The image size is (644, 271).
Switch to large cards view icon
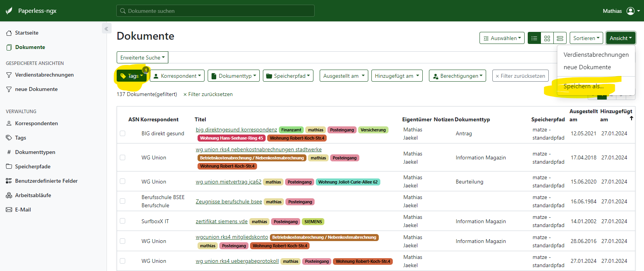560,38
